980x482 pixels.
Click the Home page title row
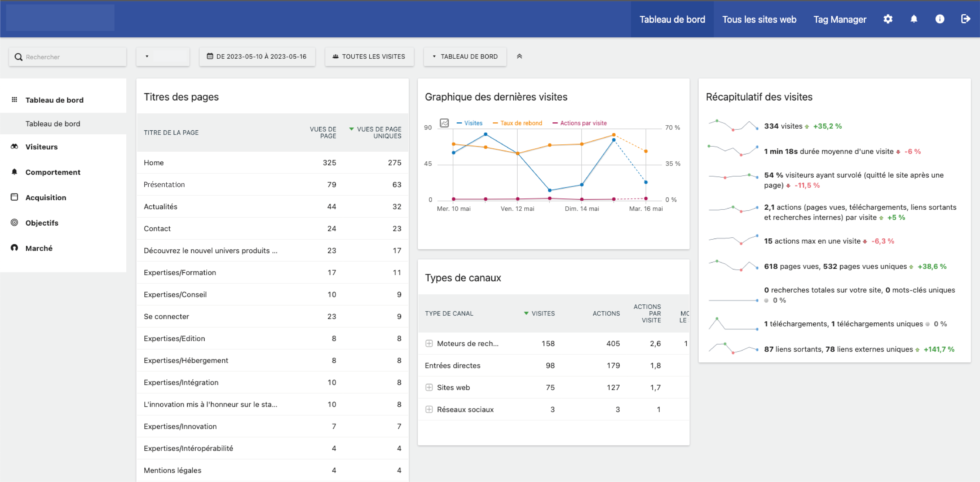point(272,163)
